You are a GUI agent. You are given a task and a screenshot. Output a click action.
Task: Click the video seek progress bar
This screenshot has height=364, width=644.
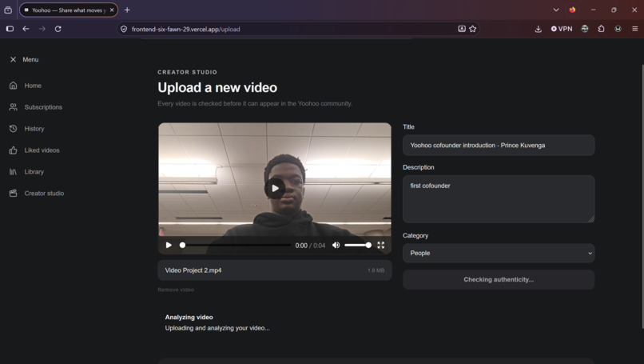tap(236, 245)
